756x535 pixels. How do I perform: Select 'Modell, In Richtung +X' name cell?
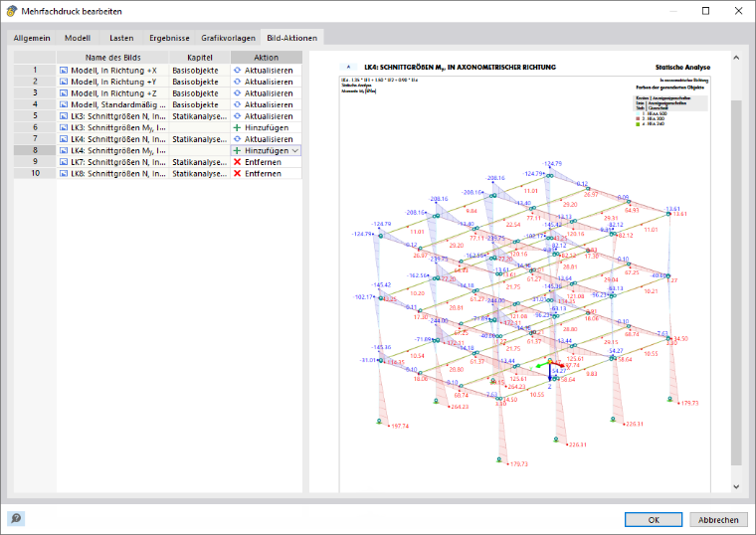(113, 71)
